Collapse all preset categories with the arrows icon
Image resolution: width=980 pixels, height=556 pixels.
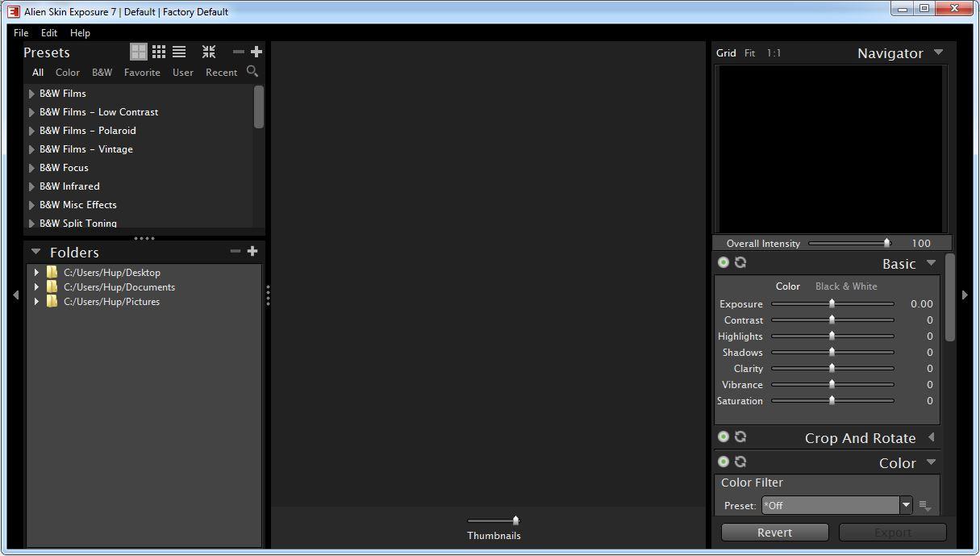coord(209,52)
